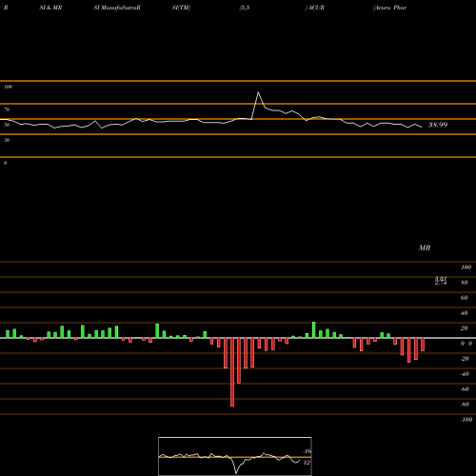Click the ')ACUR' ticker label
476x476 pixels.
click(x=315, y=8)
